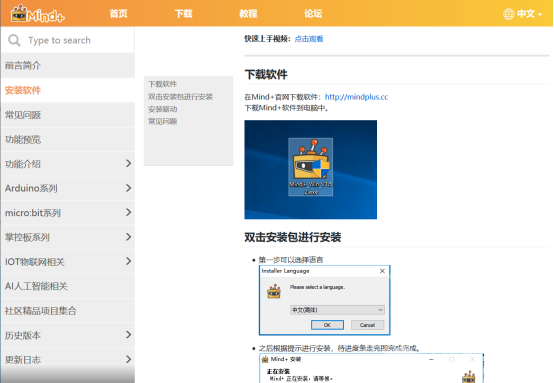Expand the 历史版本 chevron
The image size is (554, 383).
point(128,335)
